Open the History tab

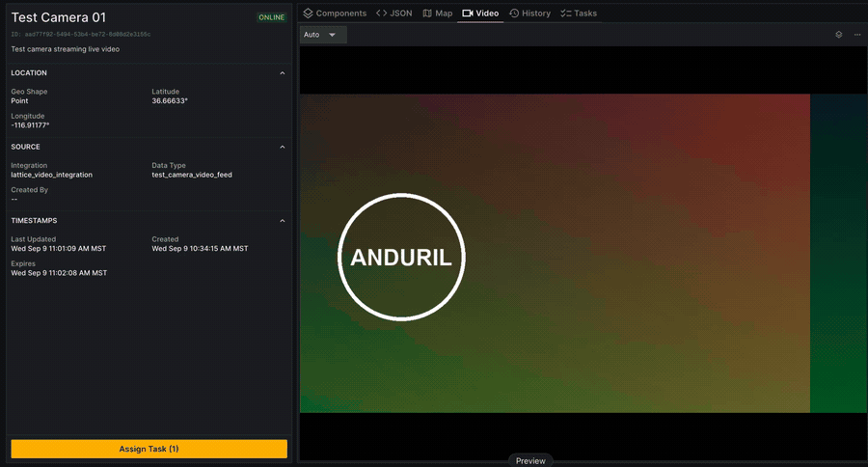(529, 14)
